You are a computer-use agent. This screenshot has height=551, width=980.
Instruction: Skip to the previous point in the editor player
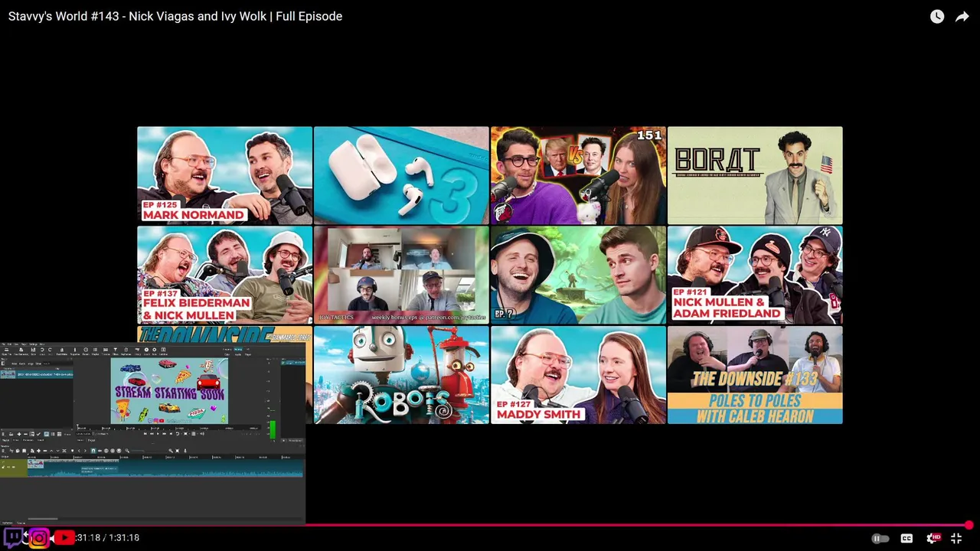(x=145, y=434)
